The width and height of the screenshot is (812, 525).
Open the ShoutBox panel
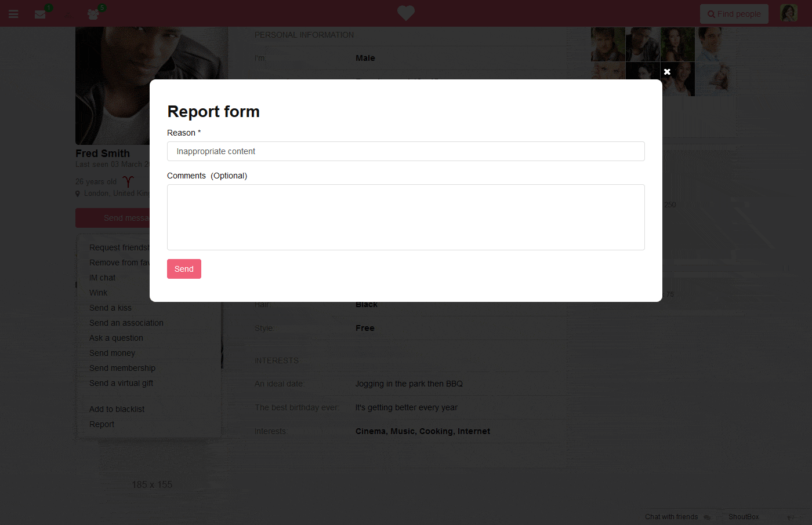744,517
